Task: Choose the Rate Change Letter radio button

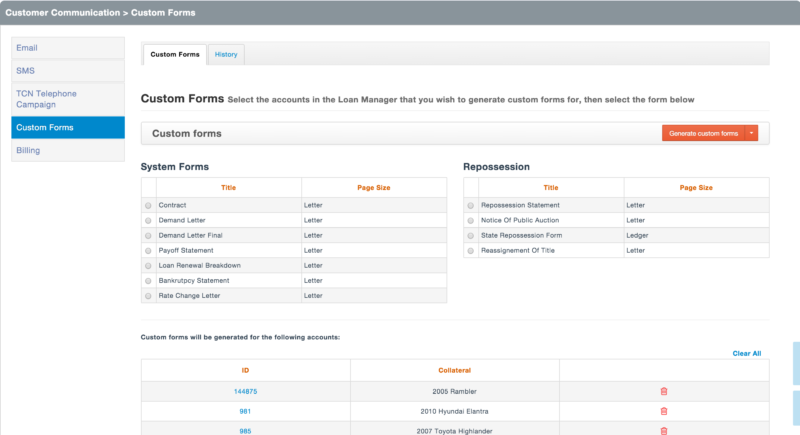Action: 148,296
